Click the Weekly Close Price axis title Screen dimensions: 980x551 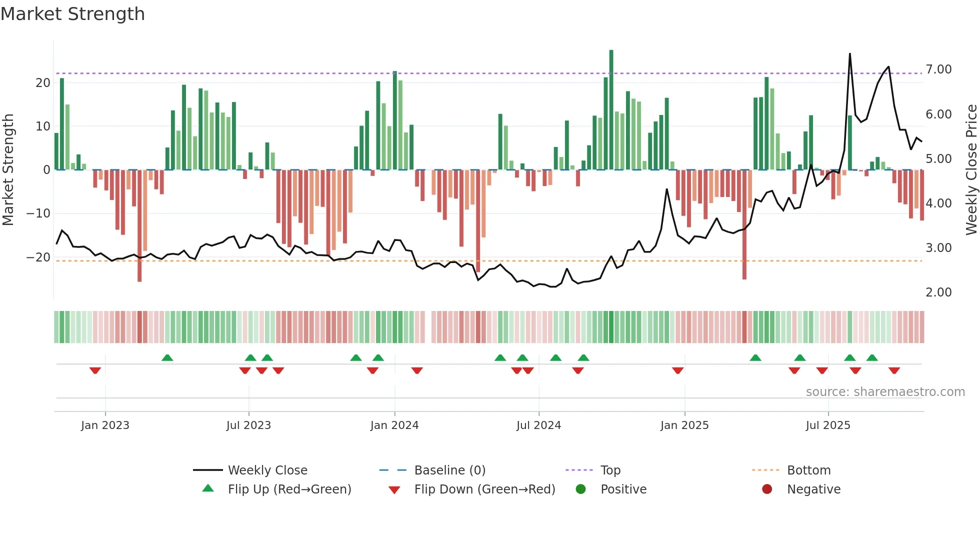tap(971, 170)
